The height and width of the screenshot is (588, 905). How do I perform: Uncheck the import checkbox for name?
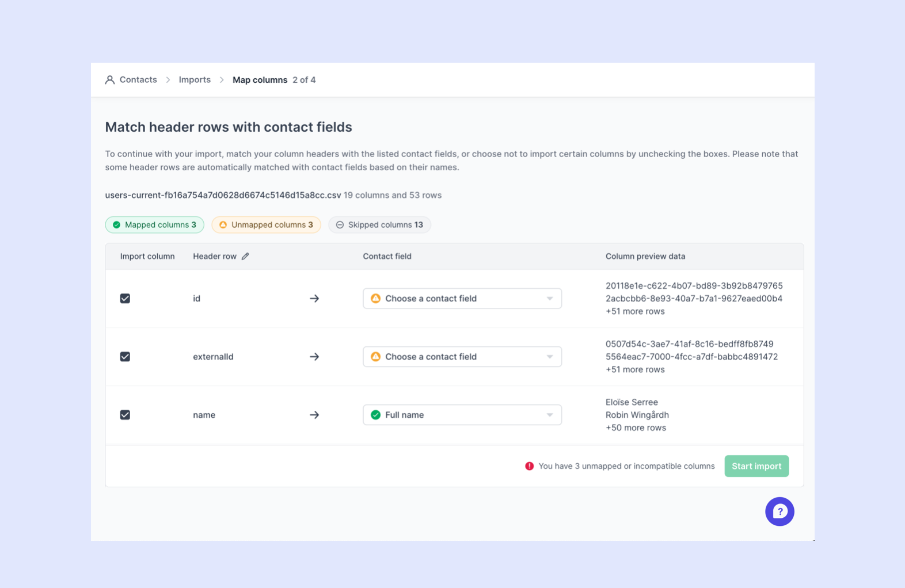coord(125,415)
